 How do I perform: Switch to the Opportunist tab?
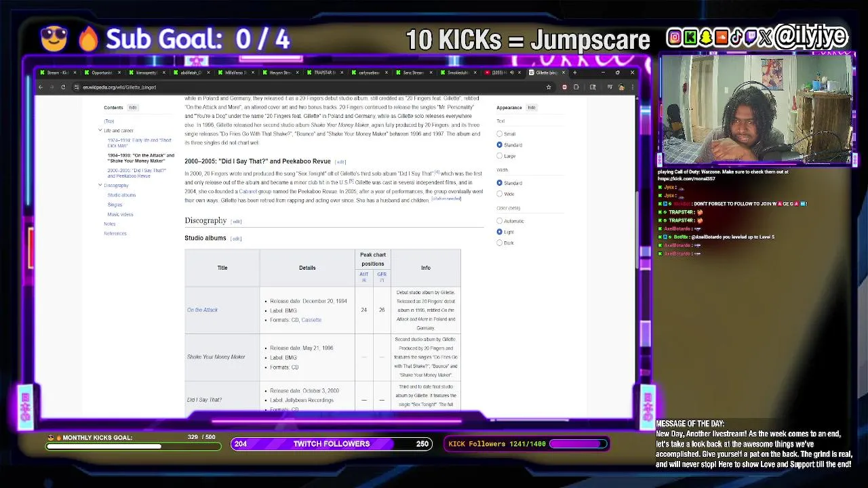(x=101, y=73)
